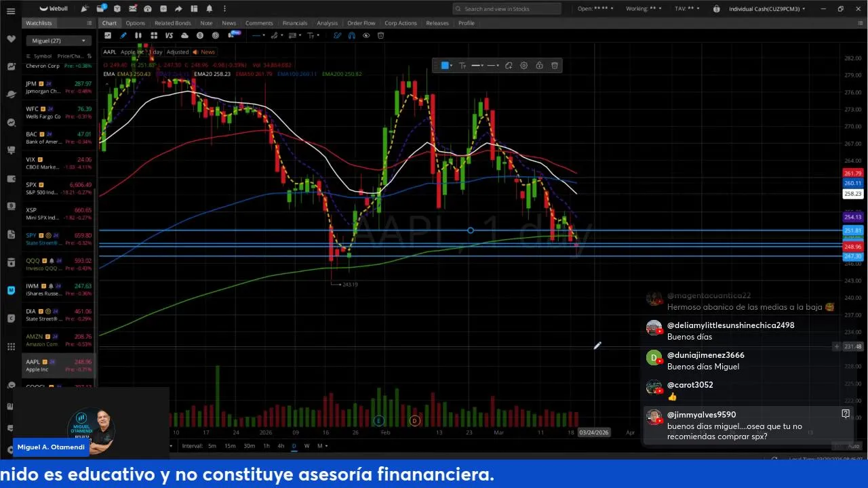The width and height of the screenshot is (868, 488).
Task: Open the Profile tab
Action: click(x=467, y=23)
